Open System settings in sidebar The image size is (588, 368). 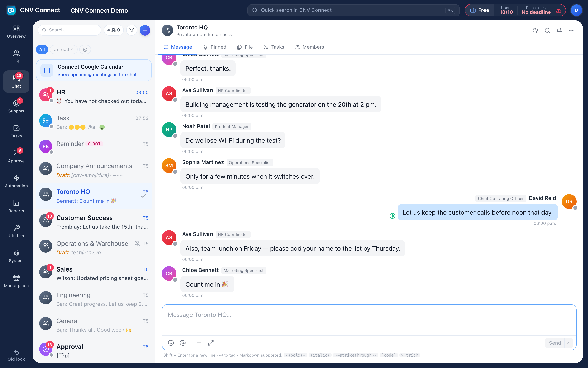16,256
